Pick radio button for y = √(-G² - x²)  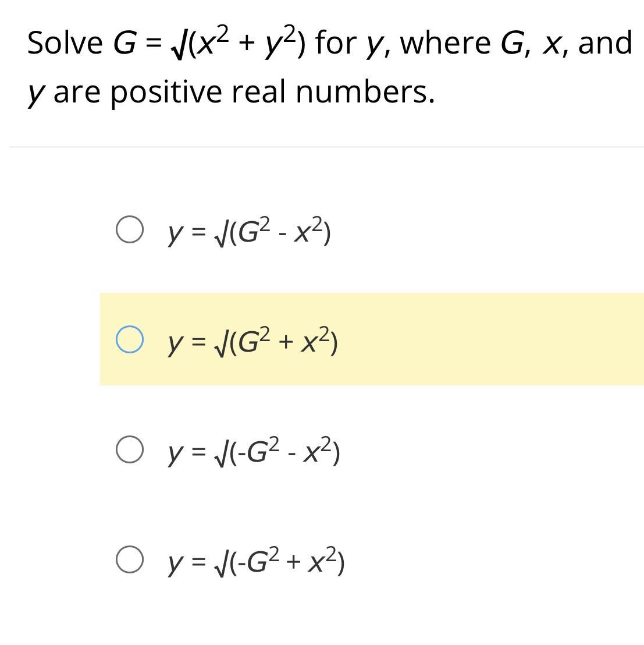(129, 449)
